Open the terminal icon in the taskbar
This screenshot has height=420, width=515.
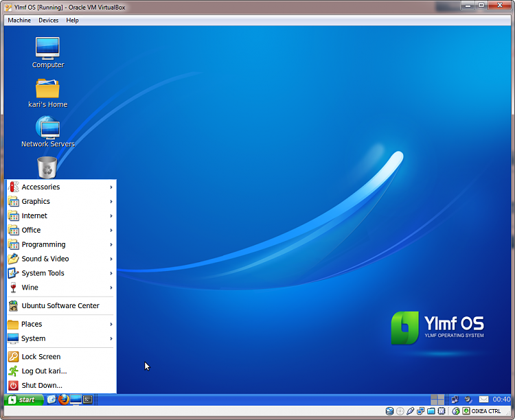[88, 399]
